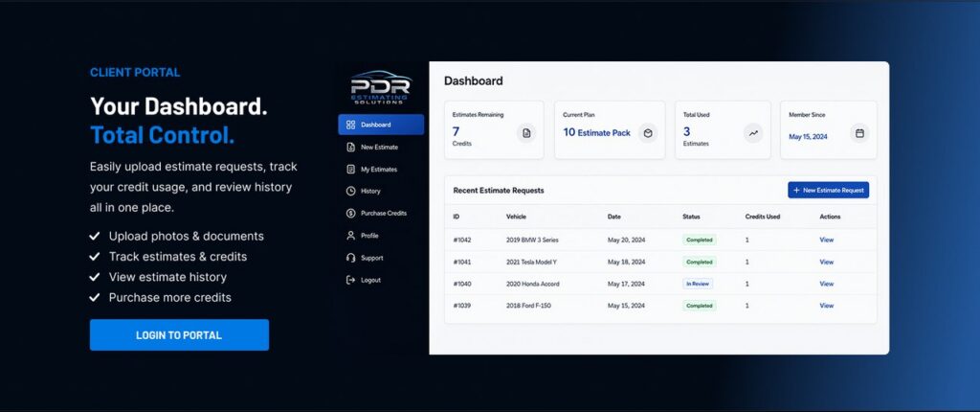Screen dimensions: 980x412
Task: Click the 2021 Tesla Model Y cell
Action: pyautogui.click(x=531, y=262)
